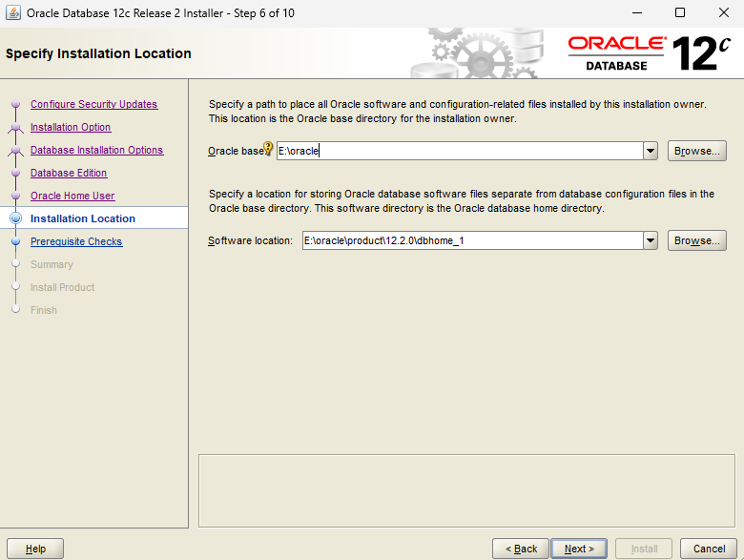Click the Database Edition step bullet

click(15, 173)
